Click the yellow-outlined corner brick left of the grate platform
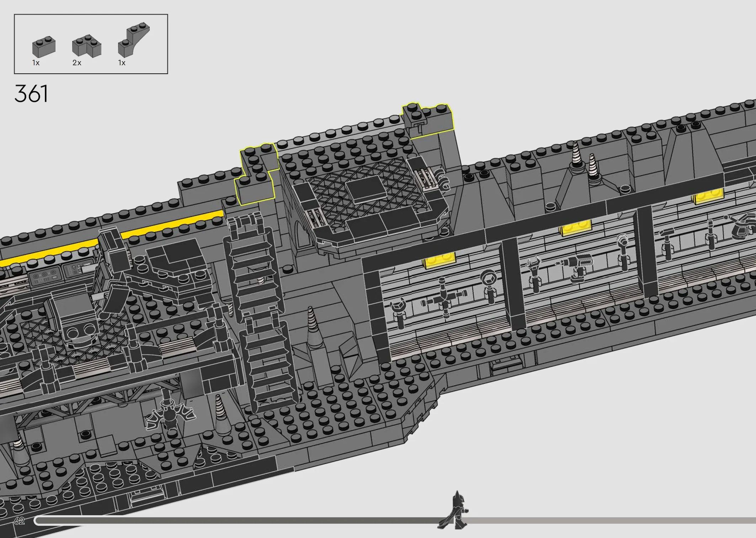Viewport: 756px width, 538px height. click(x=256, y=174)
